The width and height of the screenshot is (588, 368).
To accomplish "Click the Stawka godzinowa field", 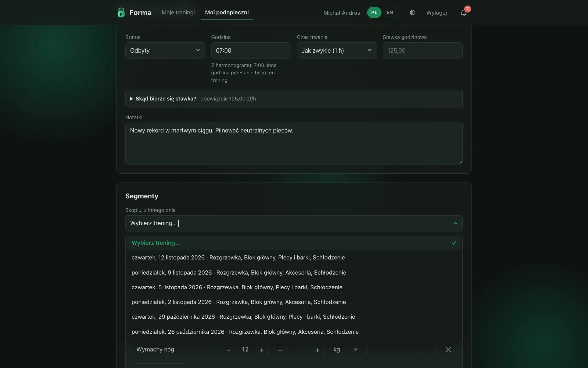I will point(423,50).
